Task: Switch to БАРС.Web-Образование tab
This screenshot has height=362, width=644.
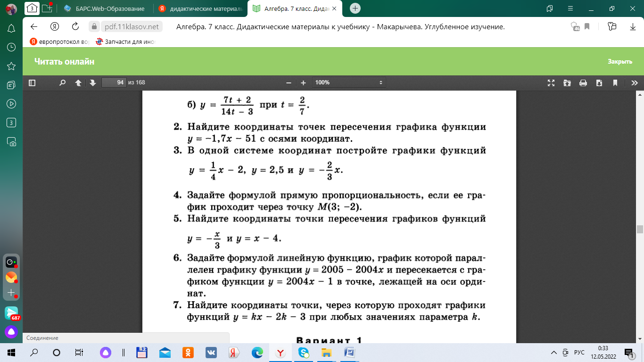Action: coord(105,8)
